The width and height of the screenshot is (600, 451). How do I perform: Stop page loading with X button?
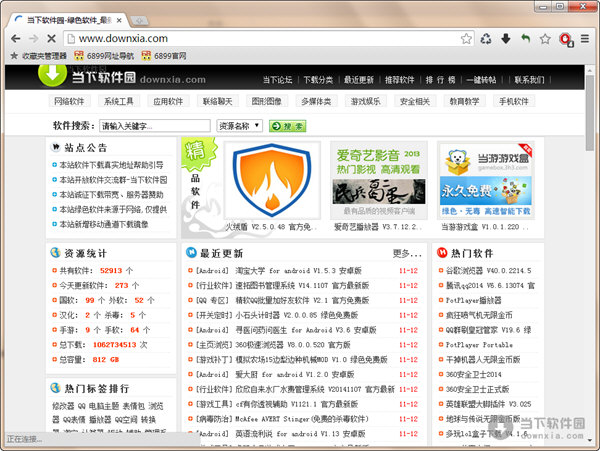51,39
